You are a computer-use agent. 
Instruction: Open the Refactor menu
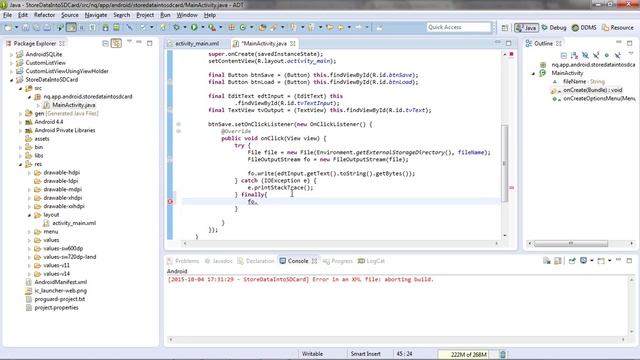44,15
